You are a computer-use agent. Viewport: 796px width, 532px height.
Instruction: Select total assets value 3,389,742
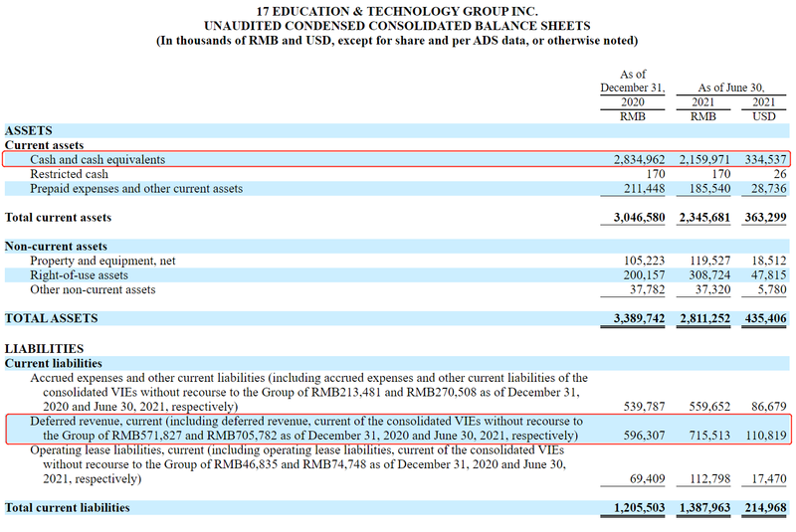(639, 318)
